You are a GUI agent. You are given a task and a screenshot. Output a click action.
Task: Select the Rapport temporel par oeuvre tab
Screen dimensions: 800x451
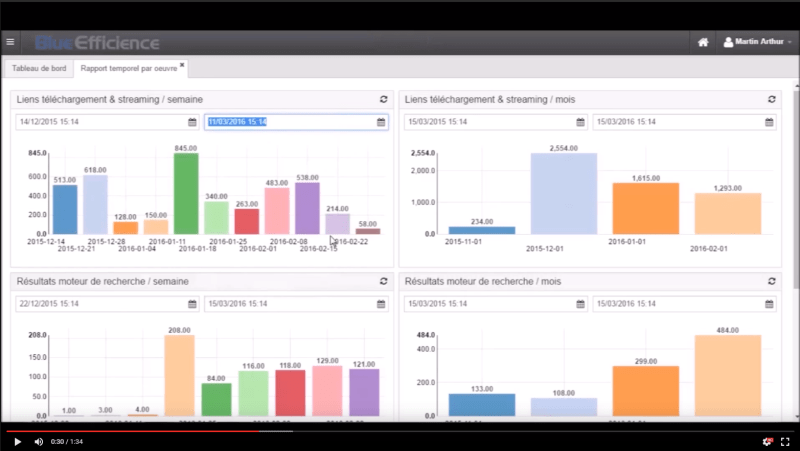[127, 68]
